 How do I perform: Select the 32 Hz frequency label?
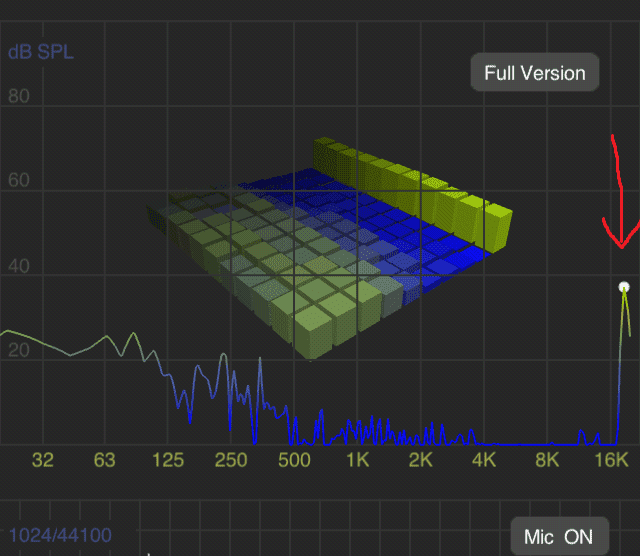42,460
